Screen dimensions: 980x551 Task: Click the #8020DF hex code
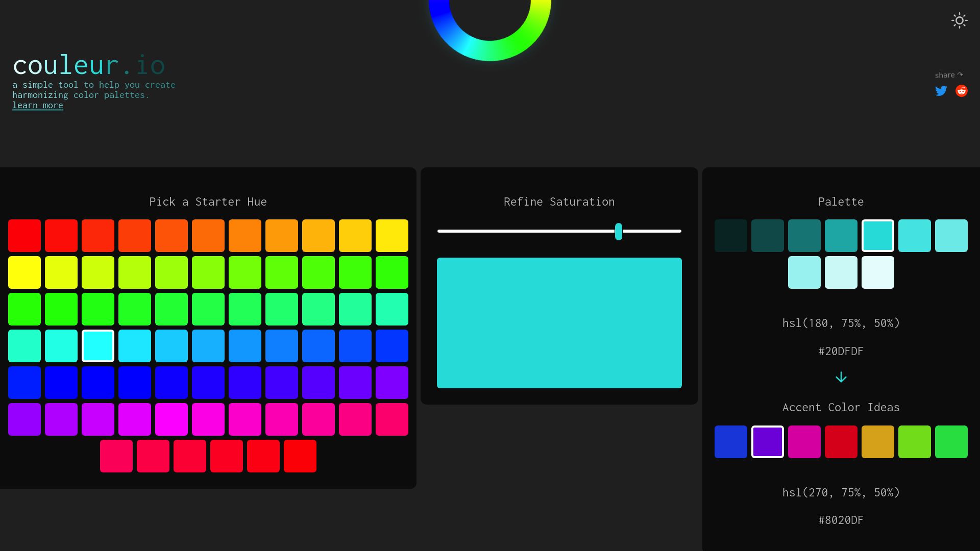(841, 520)
